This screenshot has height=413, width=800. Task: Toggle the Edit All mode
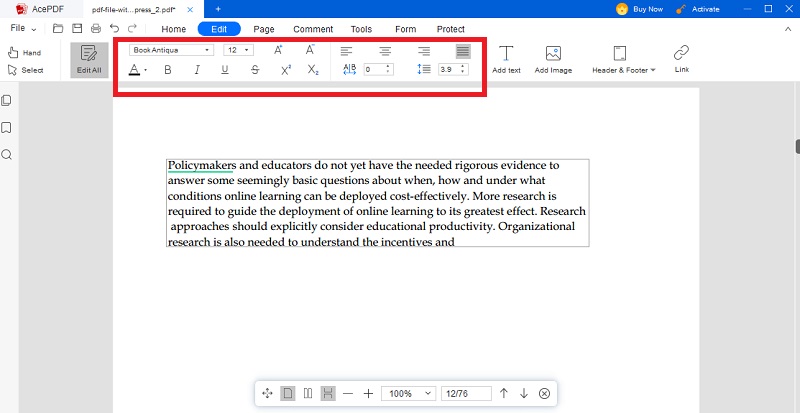coord(89,60)
